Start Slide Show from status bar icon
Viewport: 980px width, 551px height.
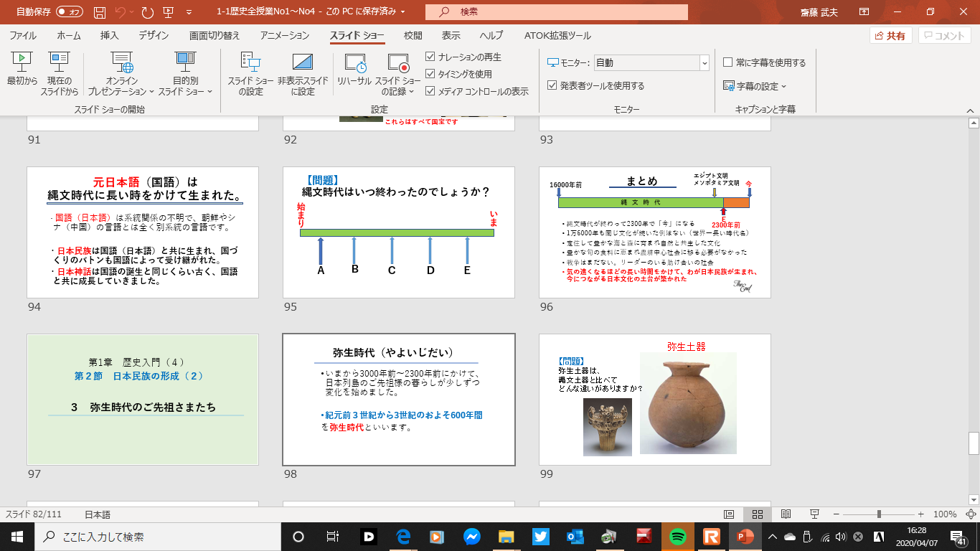pos(814,514)
